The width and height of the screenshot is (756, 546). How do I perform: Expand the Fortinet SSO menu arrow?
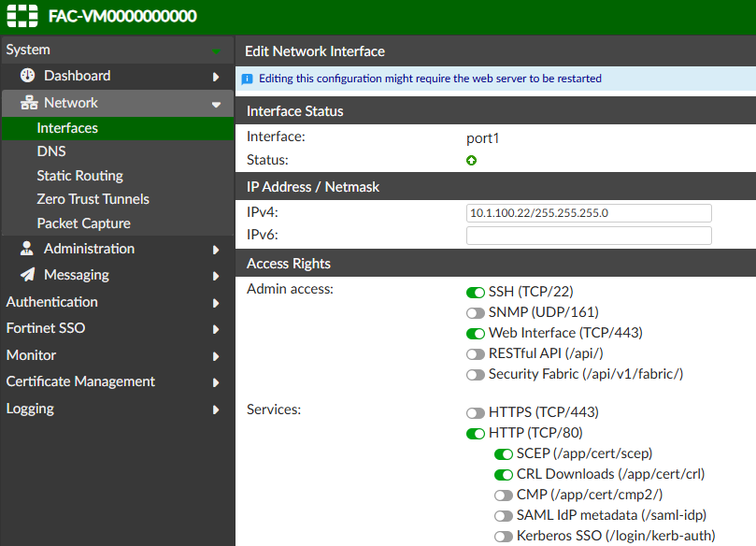tap(216, 329)
